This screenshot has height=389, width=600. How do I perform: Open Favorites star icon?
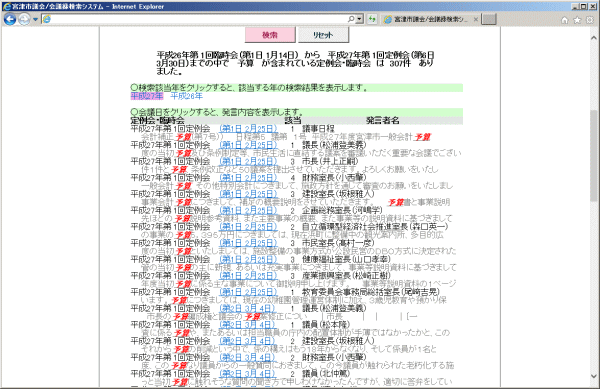(x=577, y=20)
